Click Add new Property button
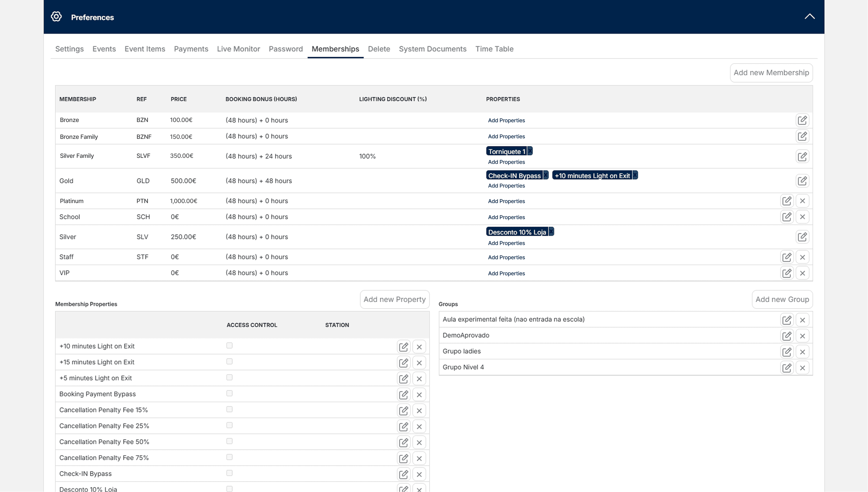 394,299
